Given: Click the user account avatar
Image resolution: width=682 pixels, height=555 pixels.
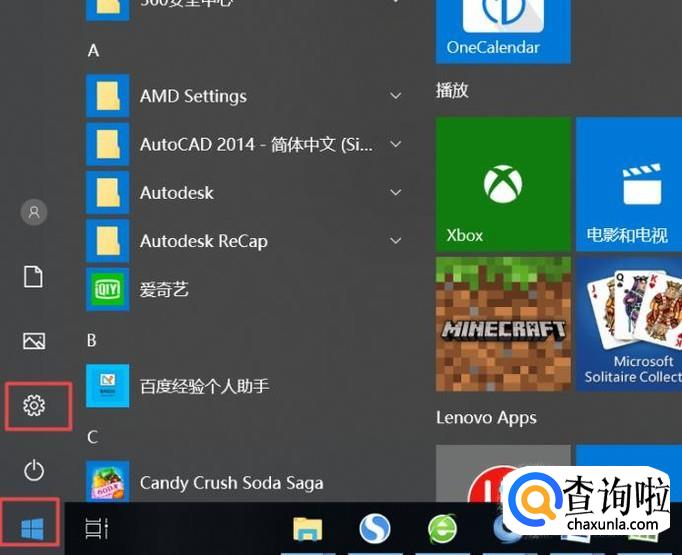Looking at the screenshot, I should [x=34, y=212].
